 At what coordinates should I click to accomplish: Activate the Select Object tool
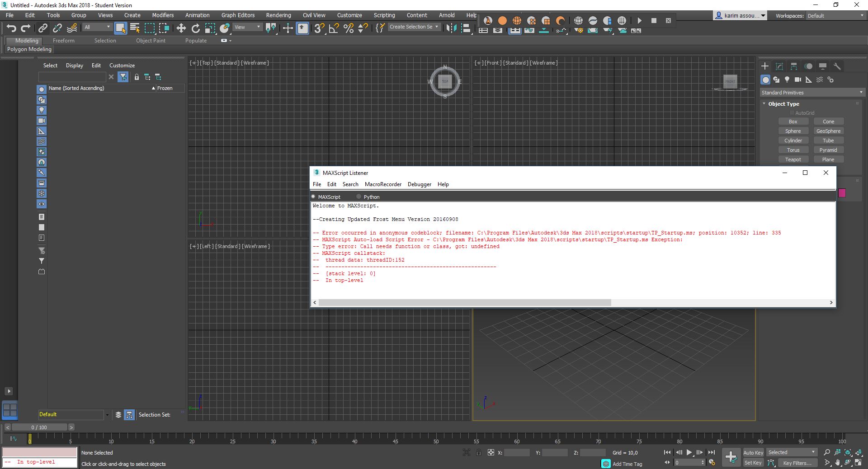pyautogui.click(x=120, y=28)
